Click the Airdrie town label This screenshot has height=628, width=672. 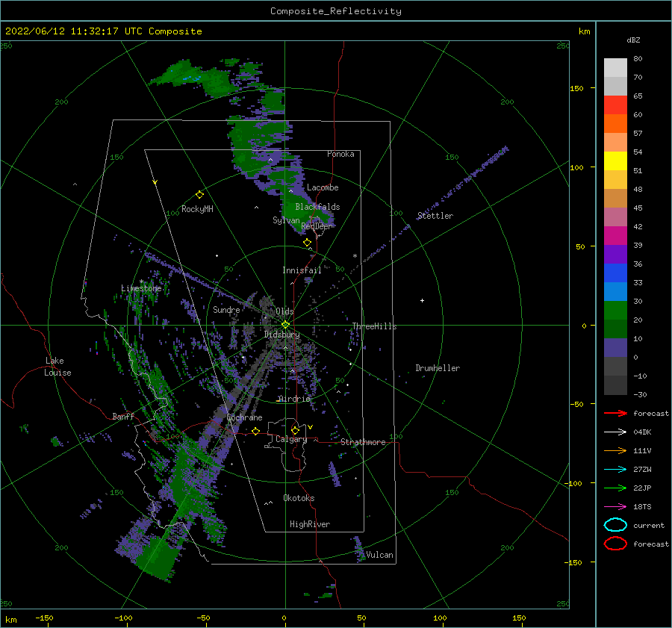coord(294,399)
